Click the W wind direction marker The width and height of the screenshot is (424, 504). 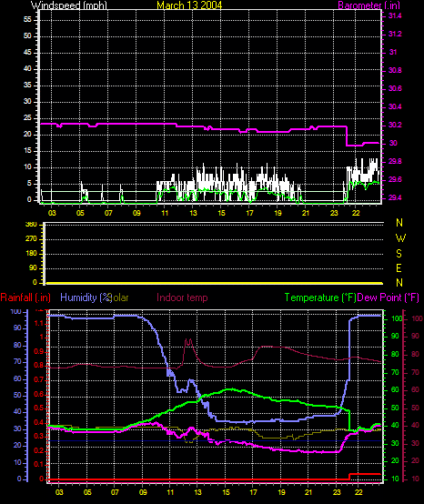400,238
